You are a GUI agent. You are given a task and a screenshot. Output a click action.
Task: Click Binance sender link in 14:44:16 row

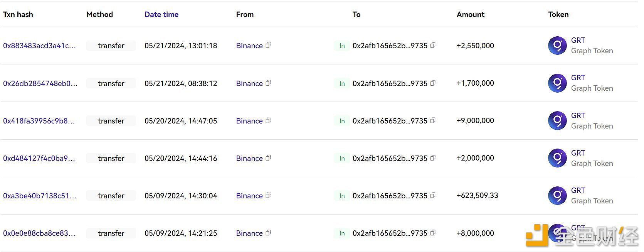(249, 158)
